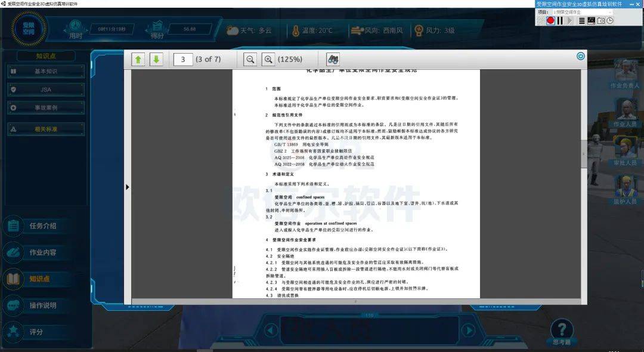Open the JSA item in the knowledge panel
The width and height of the screenshot is (644, 352).
click(x=45, y=89)
